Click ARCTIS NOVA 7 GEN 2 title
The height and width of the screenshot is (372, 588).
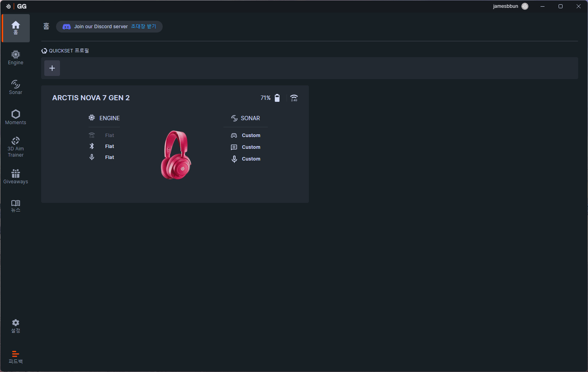pos(91,98)
